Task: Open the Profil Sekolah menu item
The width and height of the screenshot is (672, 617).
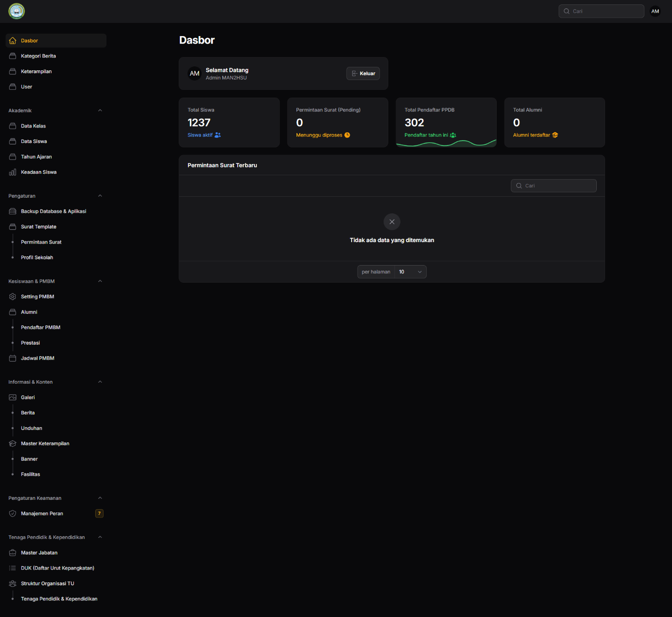Action: [56, 257]
